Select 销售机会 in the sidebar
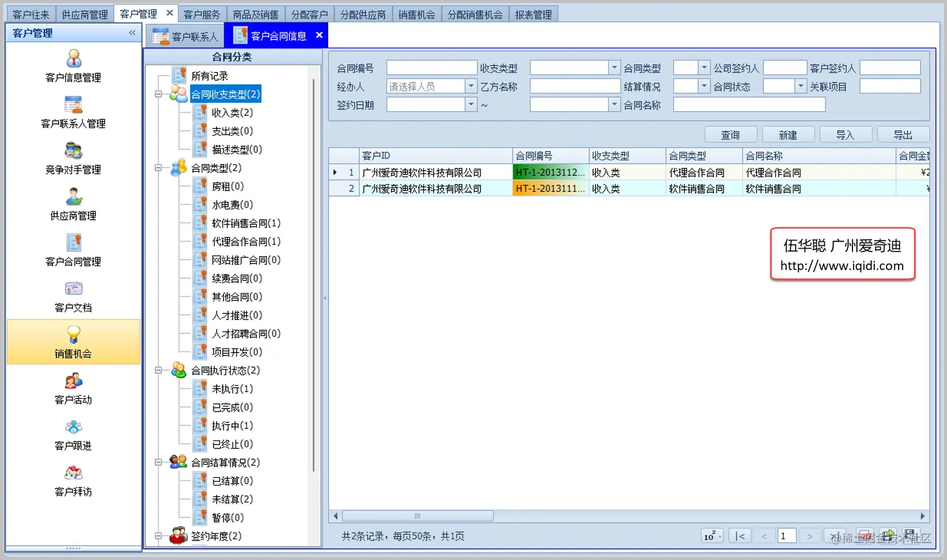The height and width of the screenshot is (560, 947). click(x=73, y=342)
